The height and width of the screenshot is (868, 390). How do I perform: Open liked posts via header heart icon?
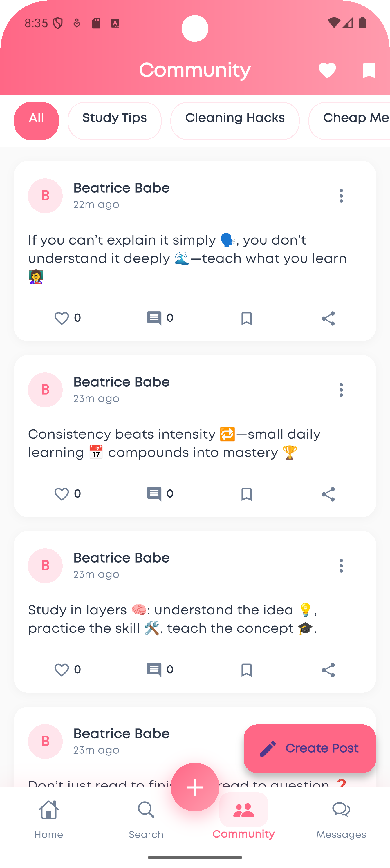[x=327, y=70]
